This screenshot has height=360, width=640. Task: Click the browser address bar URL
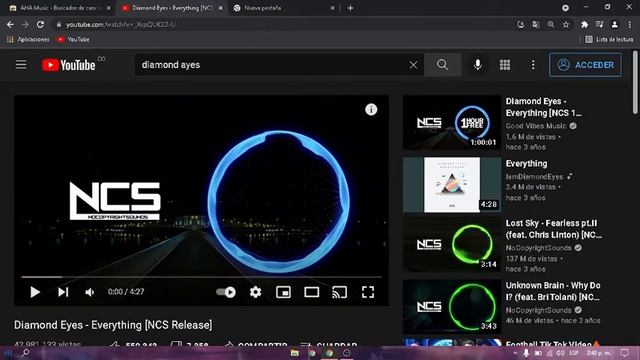click(x=121, y=24)
